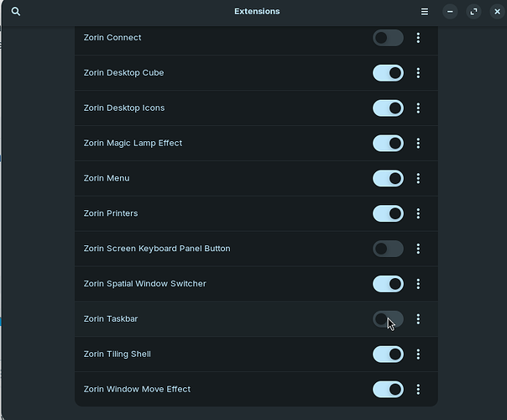Enable Zorin Screen Keyboard Panel Button switch
This screenshot has width=507, height=420.
[x=388, y=249]
